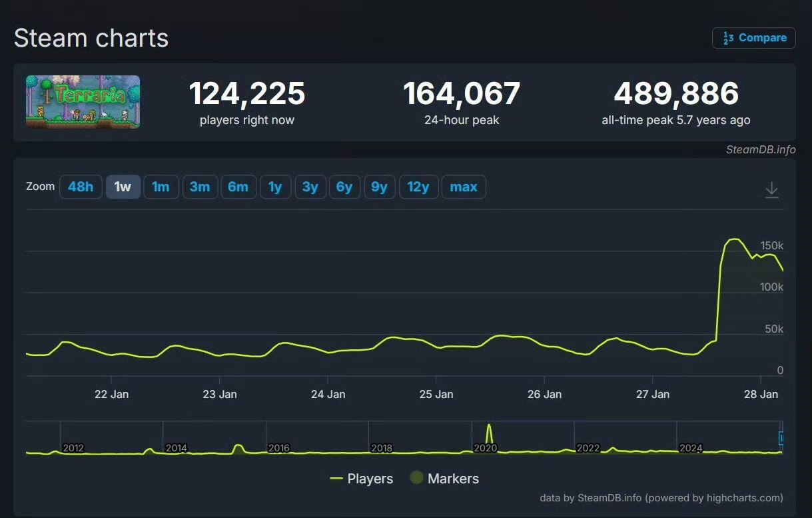Click the Compare button
The width and height of the screenshot is (812, 518).
[754, 38]
